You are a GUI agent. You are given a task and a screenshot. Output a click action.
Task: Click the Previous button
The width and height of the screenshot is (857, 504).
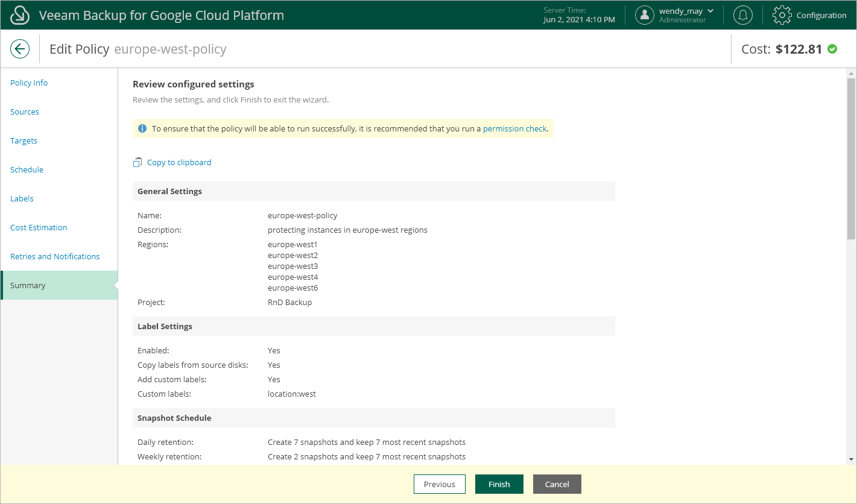click(440, 484)
